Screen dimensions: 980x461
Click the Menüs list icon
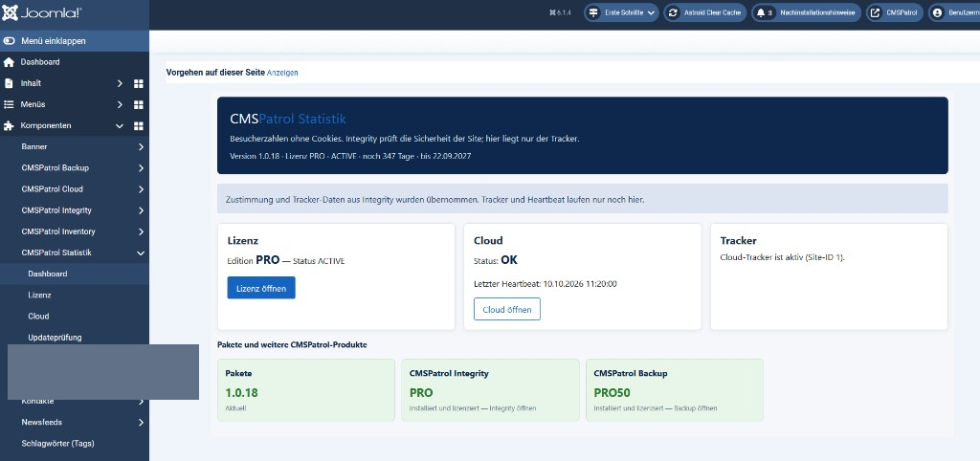click(9, 104)
